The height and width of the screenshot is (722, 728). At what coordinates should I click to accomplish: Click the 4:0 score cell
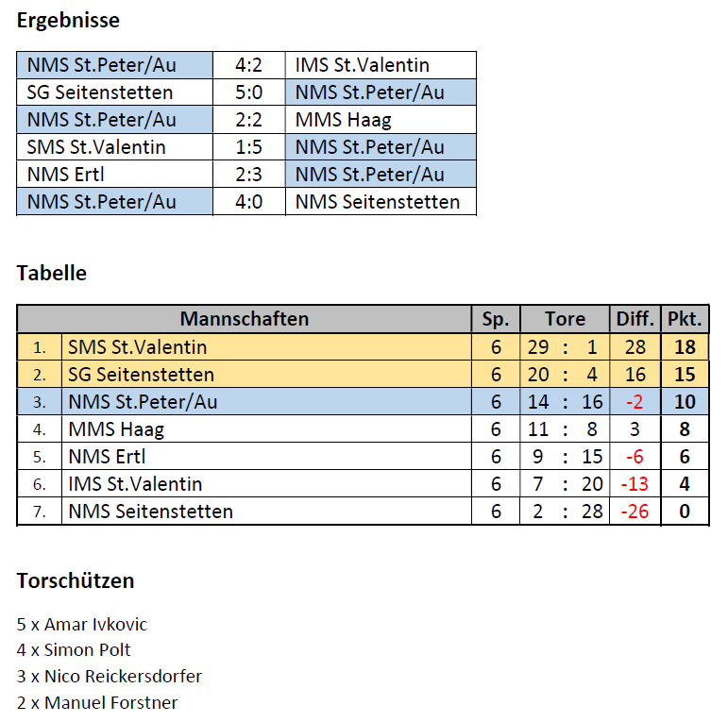click(249, 202)
